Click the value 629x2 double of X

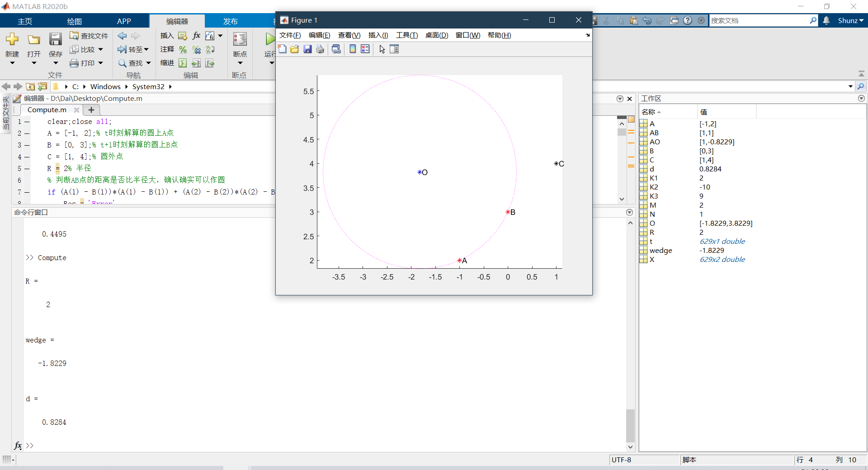tap(722, 259)
